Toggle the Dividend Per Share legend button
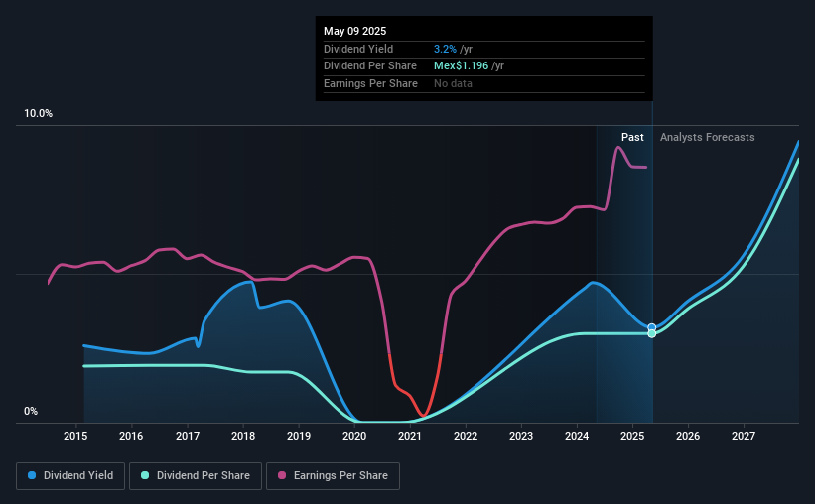This screenshot has height=504, width=815. [196, 476]
